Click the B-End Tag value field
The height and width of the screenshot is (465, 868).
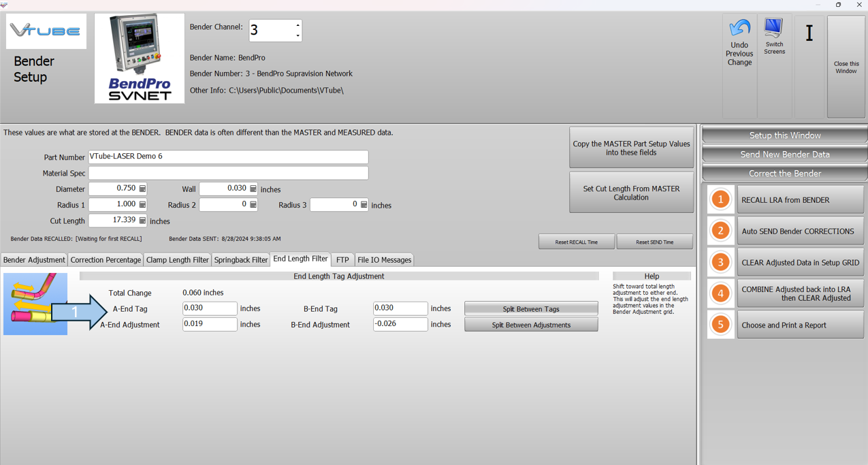[x=400, y=308]
